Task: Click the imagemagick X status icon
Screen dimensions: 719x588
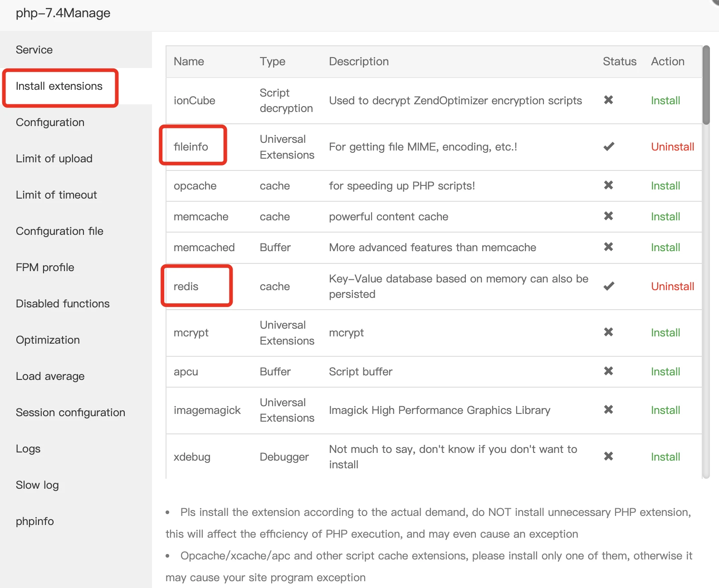Action: click(x=608, y=409)
